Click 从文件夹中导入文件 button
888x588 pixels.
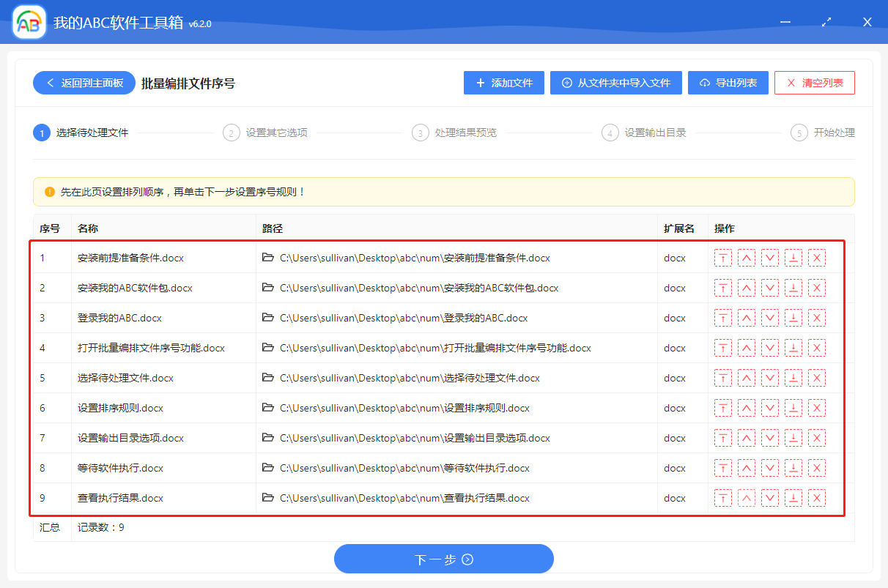[616, 83]
